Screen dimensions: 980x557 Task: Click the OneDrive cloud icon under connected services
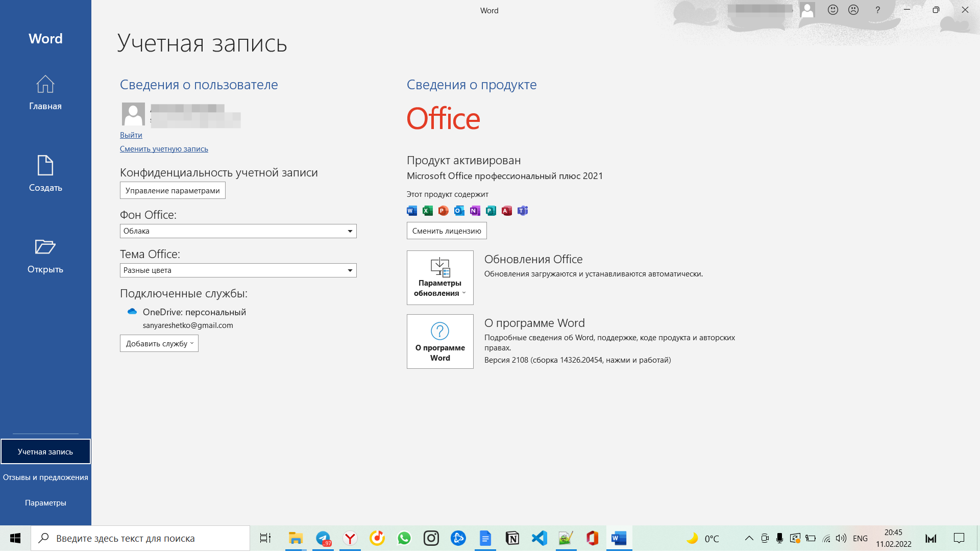coord(132,312)
